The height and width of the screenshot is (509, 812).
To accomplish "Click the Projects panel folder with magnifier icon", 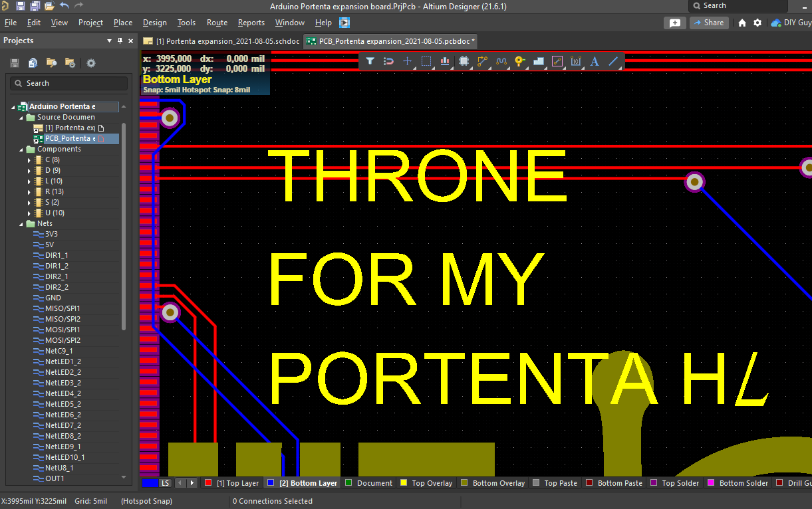I will pos(51,63).
